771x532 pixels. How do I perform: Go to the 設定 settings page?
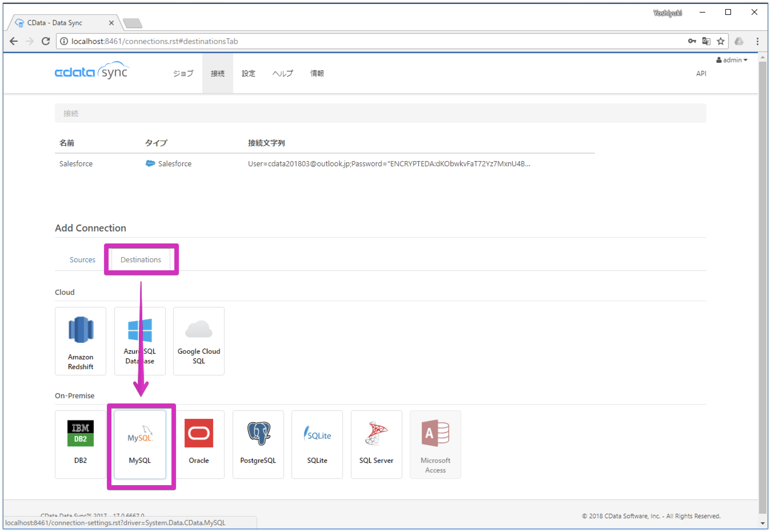click(248, 73)
